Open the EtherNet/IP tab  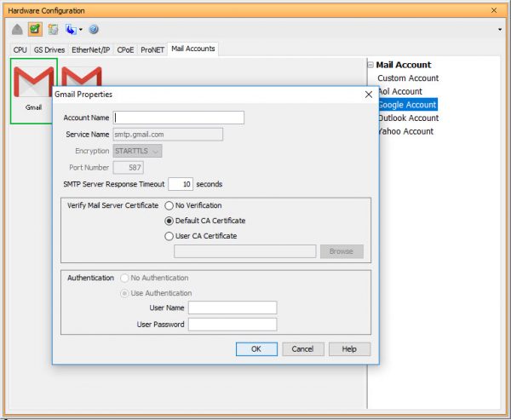pos(90,50)
